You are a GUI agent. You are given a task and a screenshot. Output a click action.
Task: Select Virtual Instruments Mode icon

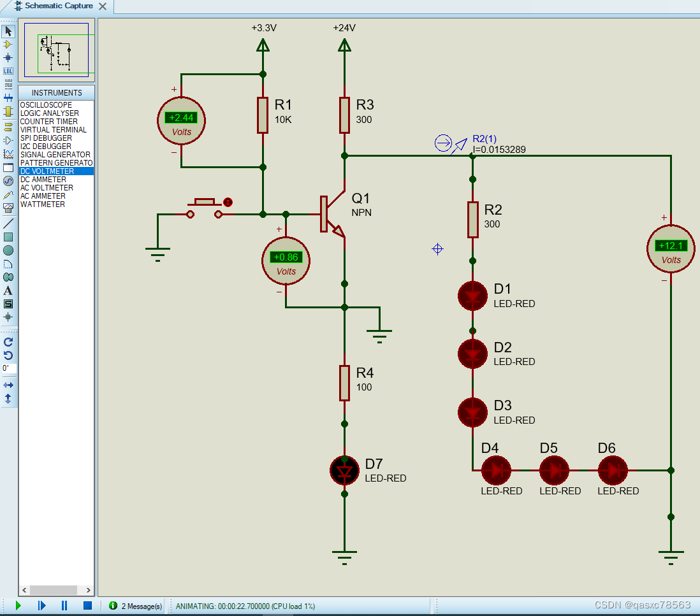pos(8,208)
